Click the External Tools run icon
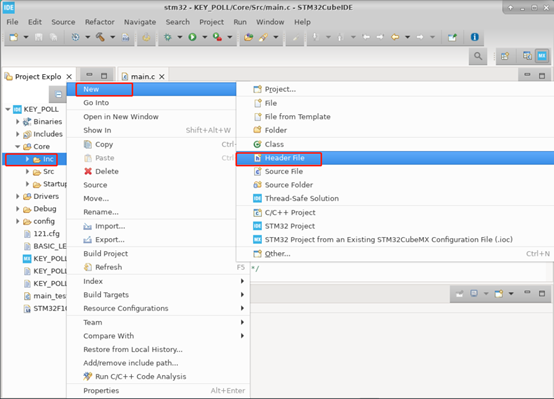Image resolution: width=554 pixels, height=399 pixels. [x=217, y=37]
